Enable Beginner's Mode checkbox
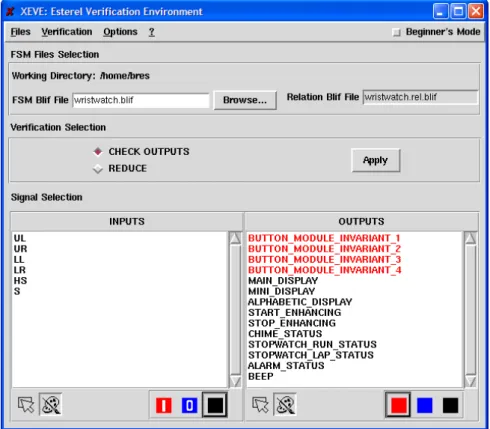The image size is (490, 429). [397, 32]
